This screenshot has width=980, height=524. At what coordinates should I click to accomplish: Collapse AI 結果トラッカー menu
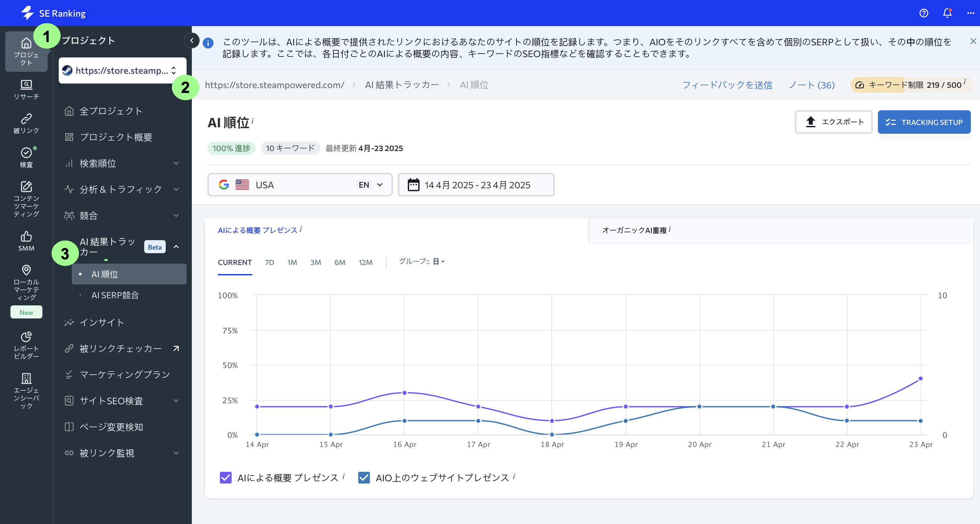pyautogui.click(x=176, y=247)
